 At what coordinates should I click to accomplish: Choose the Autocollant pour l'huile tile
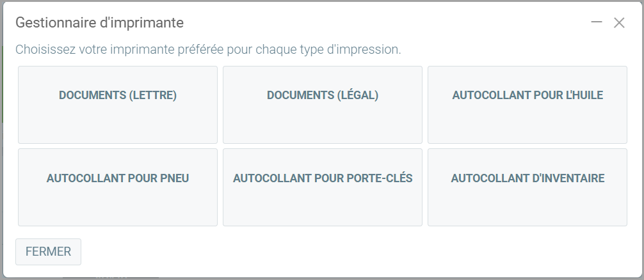(527, 105)
